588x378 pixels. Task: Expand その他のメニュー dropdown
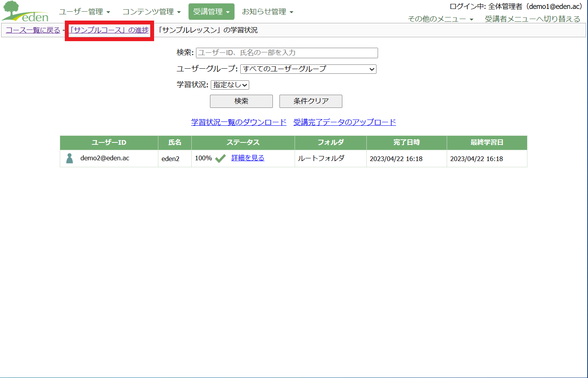click(x=441, y=19)
